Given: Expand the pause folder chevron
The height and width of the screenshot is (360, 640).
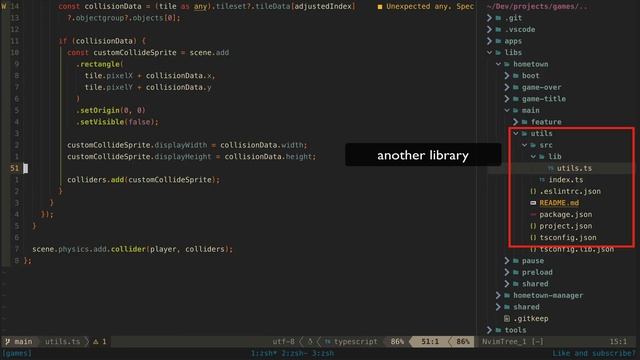Looking at the screenshot, I should tap(507, 260).
